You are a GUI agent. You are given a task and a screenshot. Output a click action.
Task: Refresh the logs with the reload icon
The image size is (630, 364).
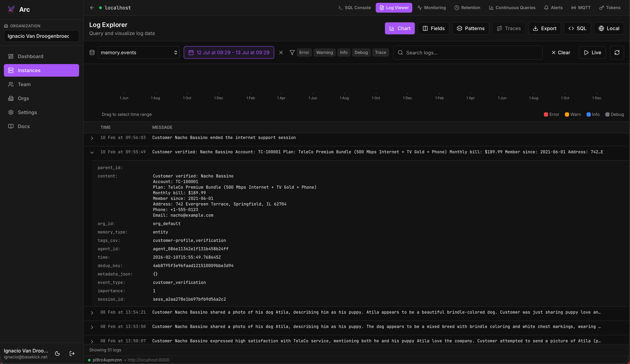(x=617, y=52)
